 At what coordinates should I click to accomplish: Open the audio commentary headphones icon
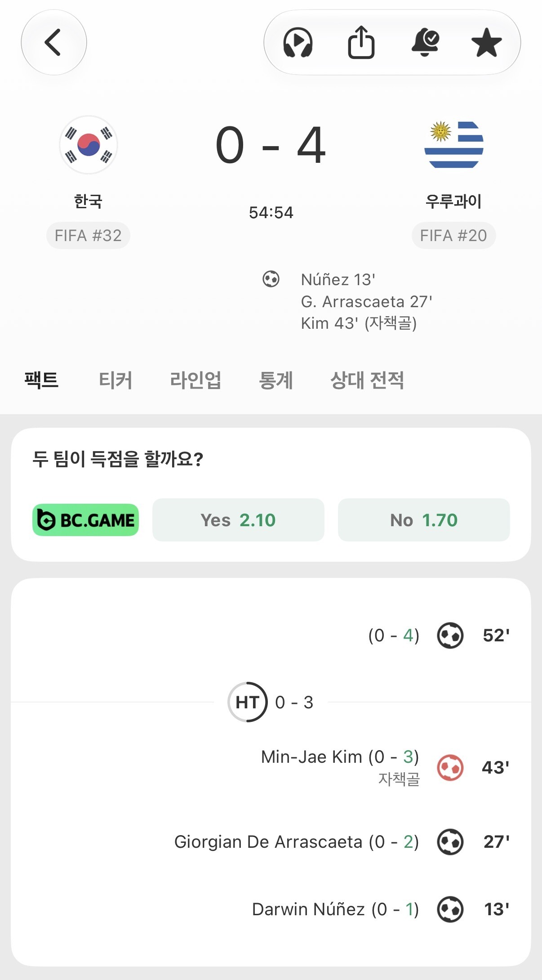click(x=298, y=42)
